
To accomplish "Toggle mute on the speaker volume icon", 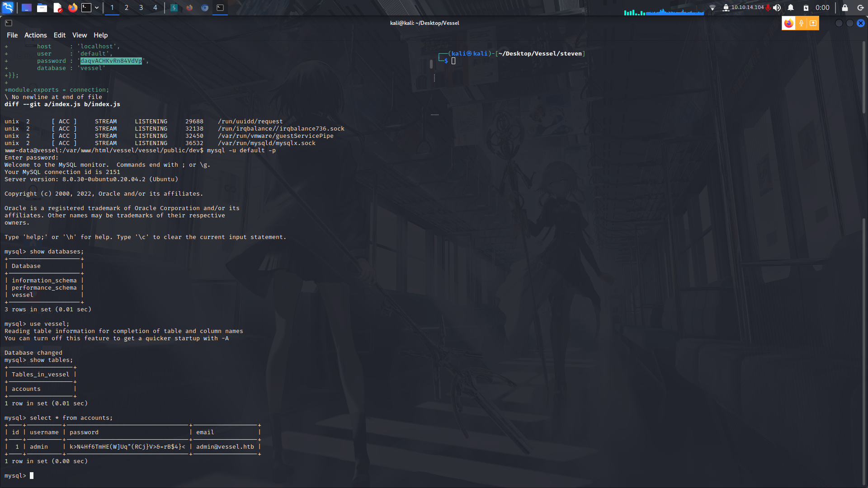I will (x=777, y=7).
